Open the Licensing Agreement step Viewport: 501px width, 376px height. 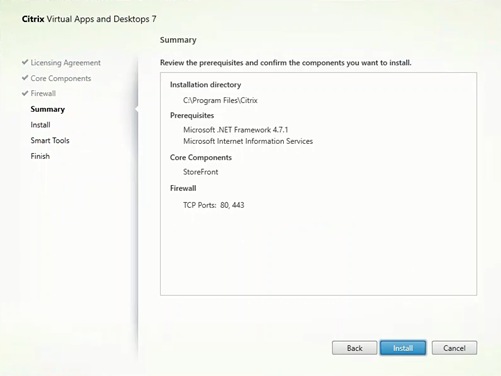(65, 63)
